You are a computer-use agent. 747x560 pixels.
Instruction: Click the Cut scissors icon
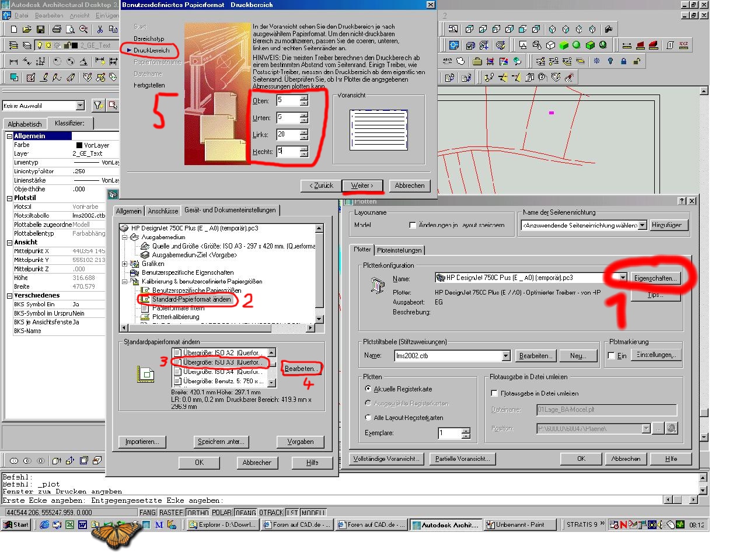(100, 29)
